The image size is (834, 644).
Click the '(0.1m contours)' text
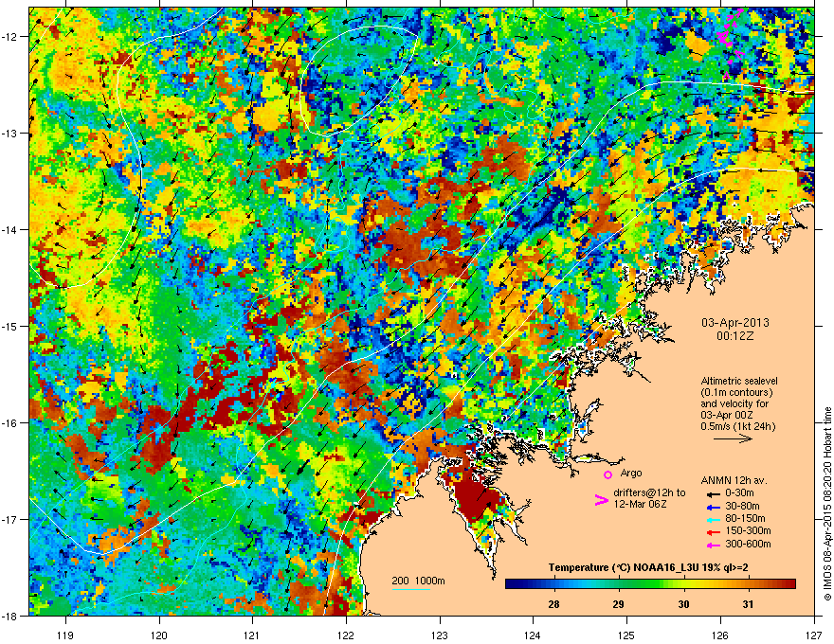736,392
